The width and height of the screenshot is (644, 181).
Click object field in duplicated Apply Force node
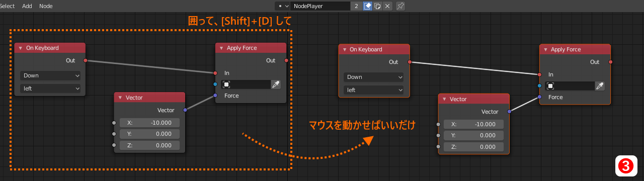[570, 86]
